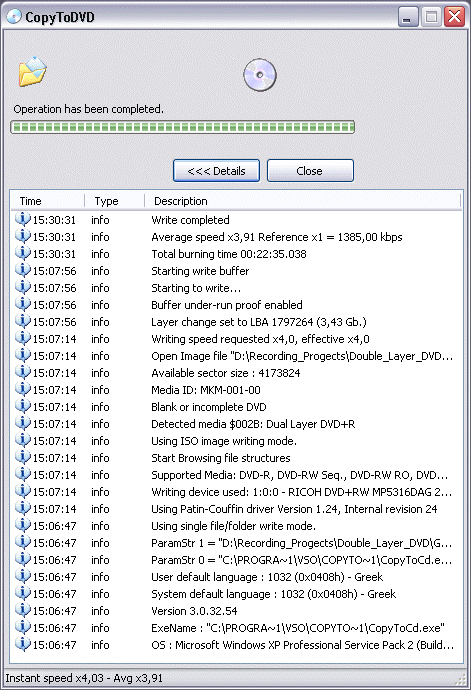Close the CopyToDVD window with the red X
This screenshot has width=471, height=690.
pos(454,17)
